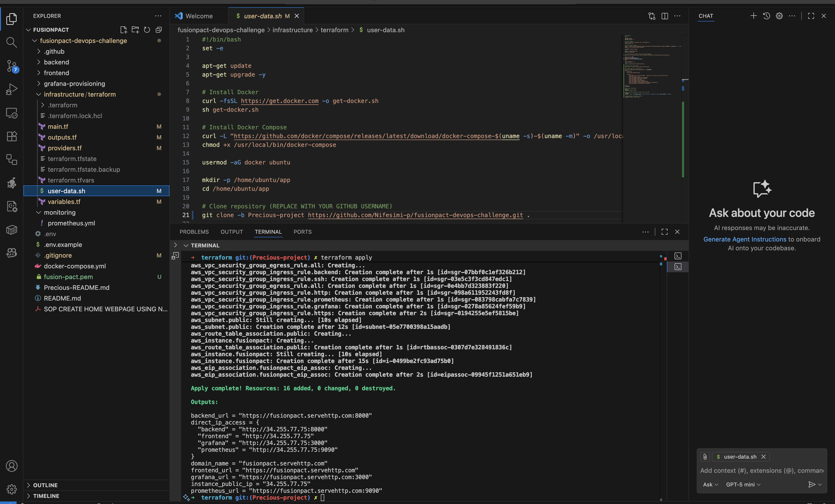Viewport: 835px width, 504px height.
Task: Toggle maximized Chat panel
Action: click(x=811, y=16)
